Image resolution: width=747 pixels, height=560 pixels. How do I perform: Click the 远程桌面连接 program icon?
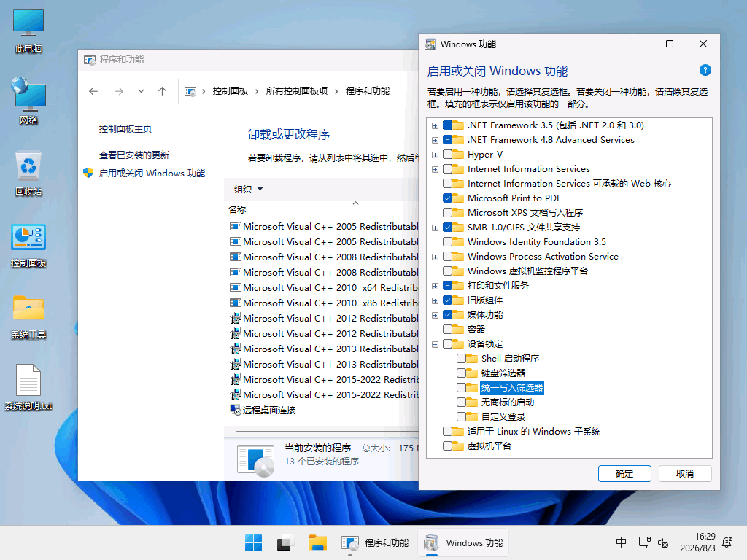[236, 410]
